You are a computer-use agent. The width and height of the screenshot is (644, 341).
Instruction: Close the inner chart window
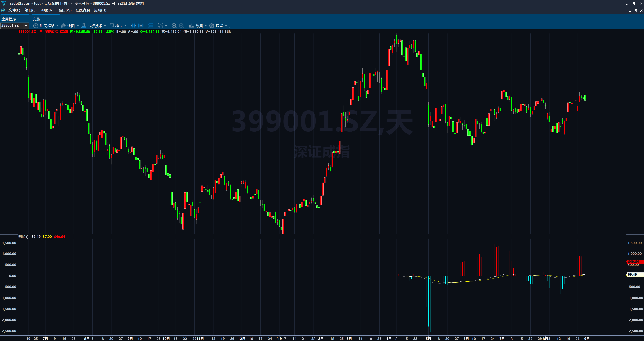[x=641, y=11]
